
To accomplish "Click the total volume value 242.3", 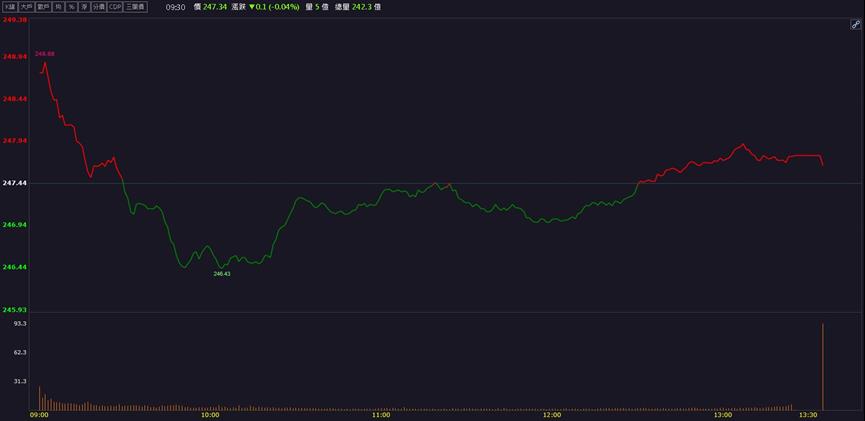I will (362, 7).
